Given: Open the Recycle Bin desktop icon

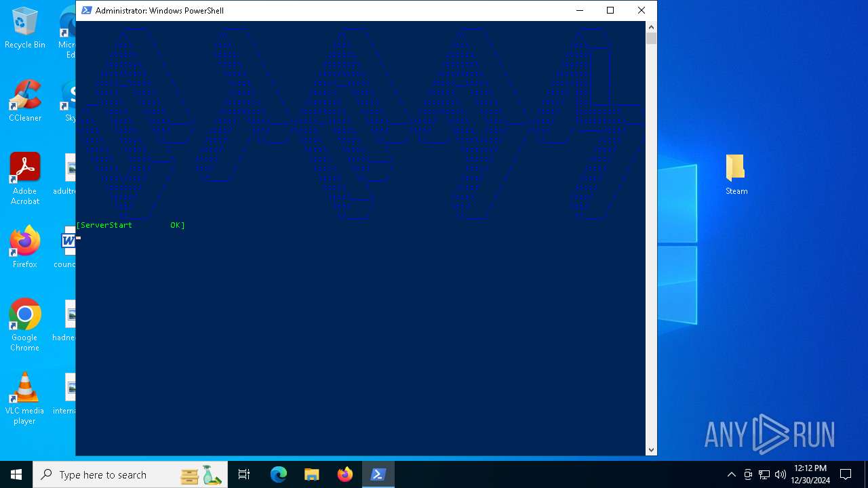Looking at the screenshot, I should coord(25,28).
